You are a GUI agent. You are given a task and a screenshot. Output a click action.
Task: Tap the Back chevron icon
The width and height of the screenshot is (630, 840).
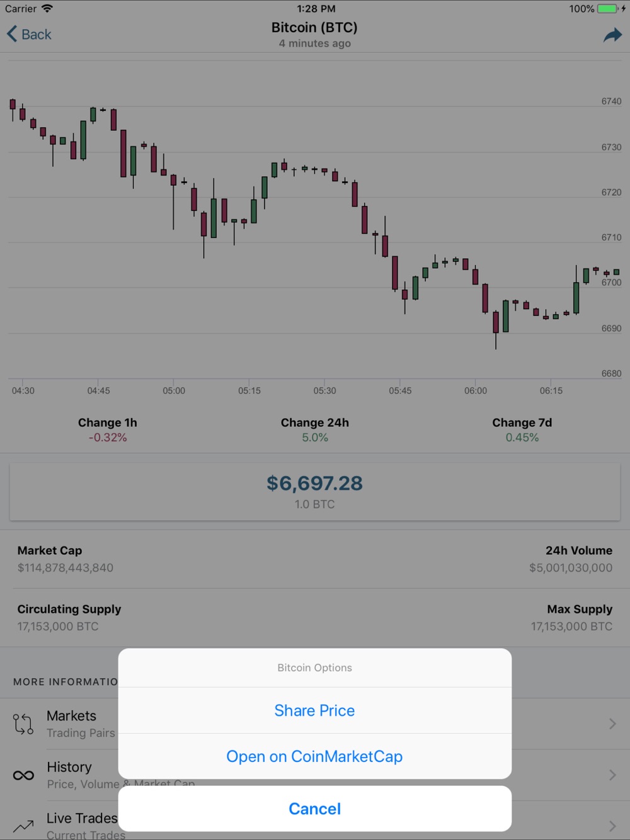pyautogui.click(x=12, y=34)
